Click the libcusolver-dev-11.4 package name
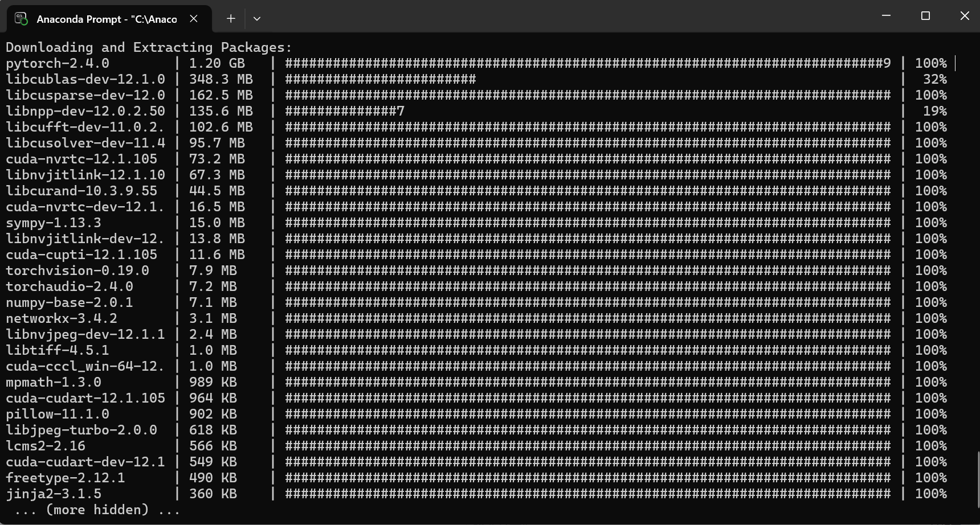Viewport: 980px width, 525px height. tap(85, 143)
